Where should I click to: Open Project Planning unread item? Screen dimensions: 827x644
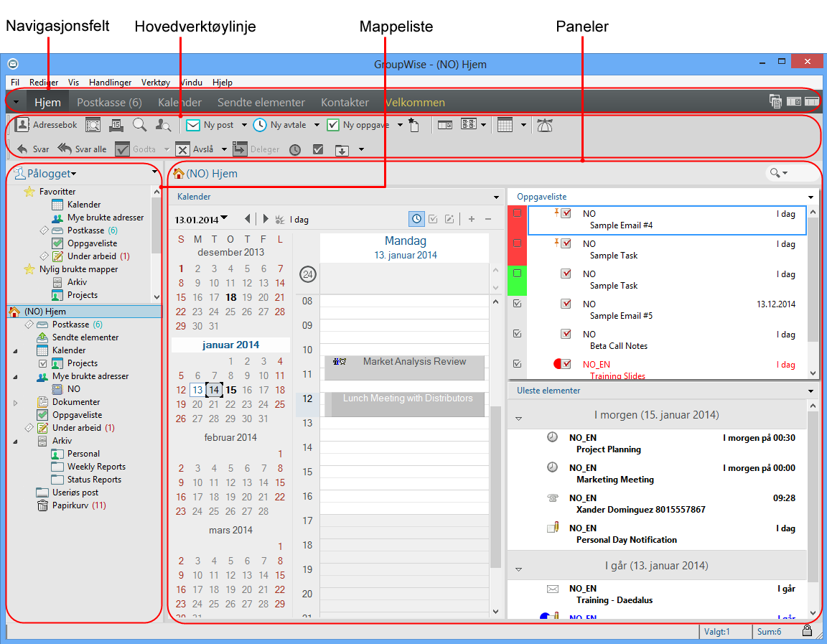[x=657, y=444]
